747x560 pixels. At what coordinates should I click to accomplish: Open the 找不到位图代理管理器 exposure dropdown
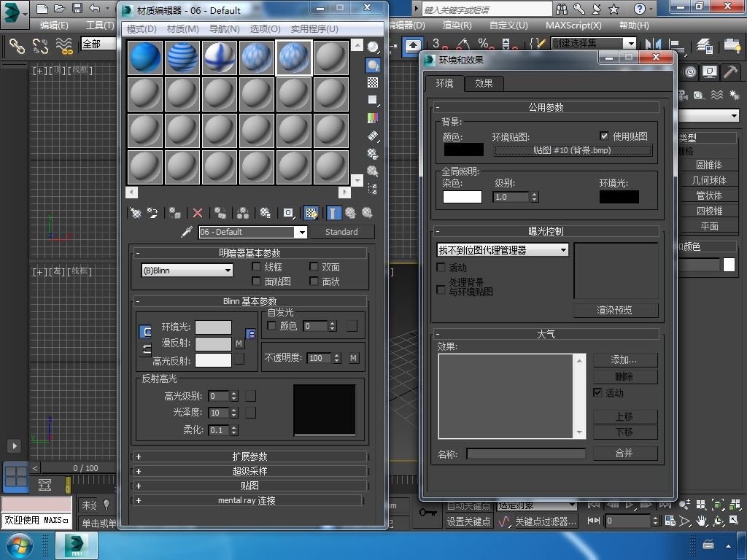point(503,250)
